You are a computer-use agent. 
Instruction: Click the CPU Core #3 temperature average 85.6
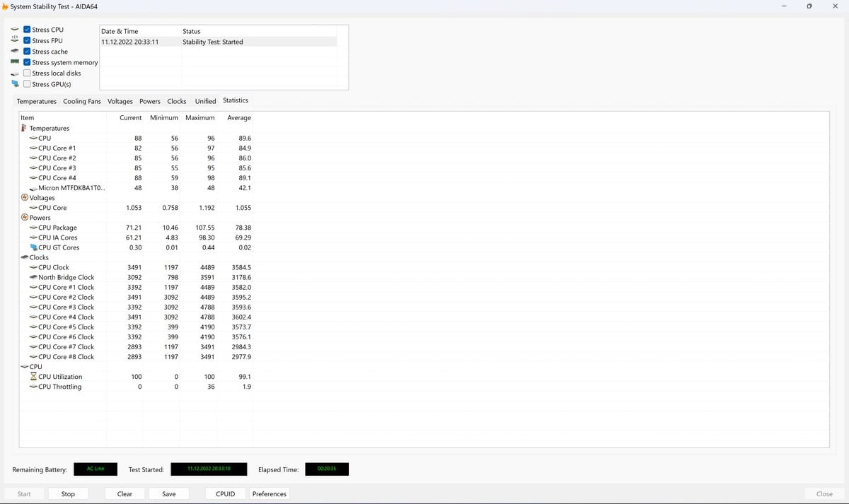(245, 168)
